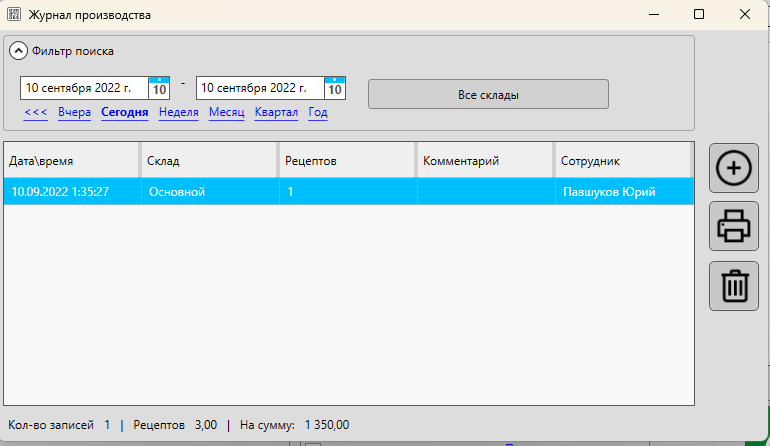Open the Все склады warehouse selector

pyautogui.click(x=488, y=94)
